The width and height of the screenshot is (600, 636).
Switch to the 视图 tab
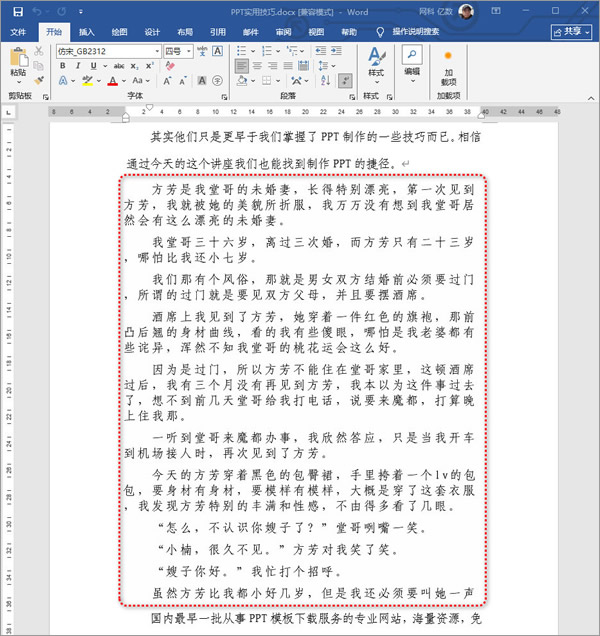[316, 32]
